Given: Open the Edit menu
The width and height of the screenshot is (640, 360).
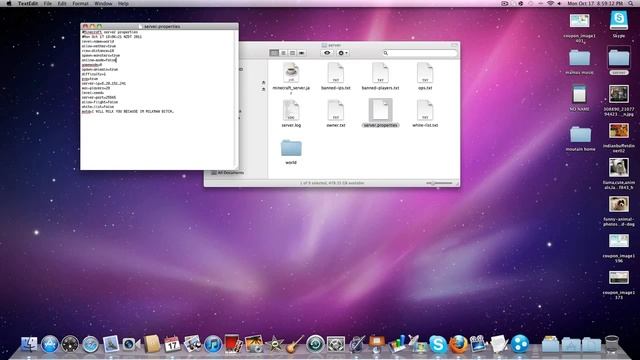Looking at the screenshot, I should click(x=62, y=4).
